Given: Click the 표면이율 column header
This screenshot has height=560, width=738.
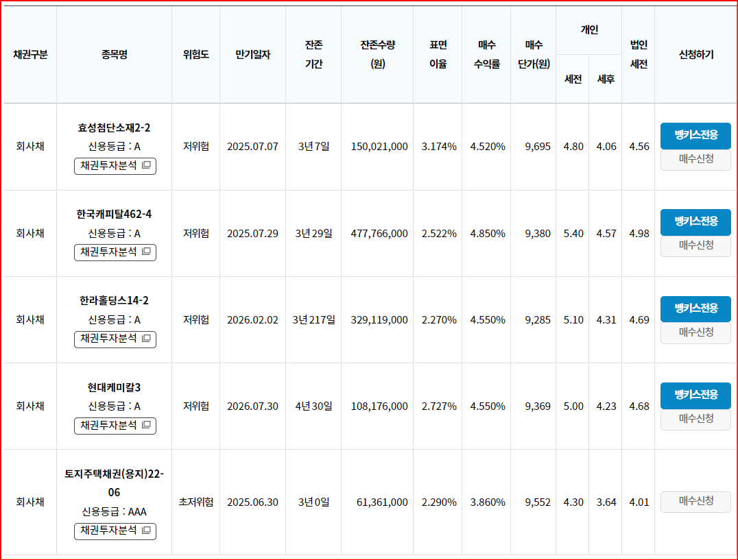Looking at the screenshot, I should (438, 55).
